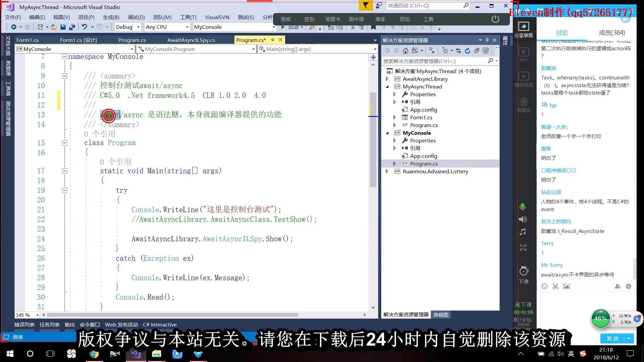Open the Any CPU platform dropdown
Screen dimensions: 644x362
click(x=187, y=27)
